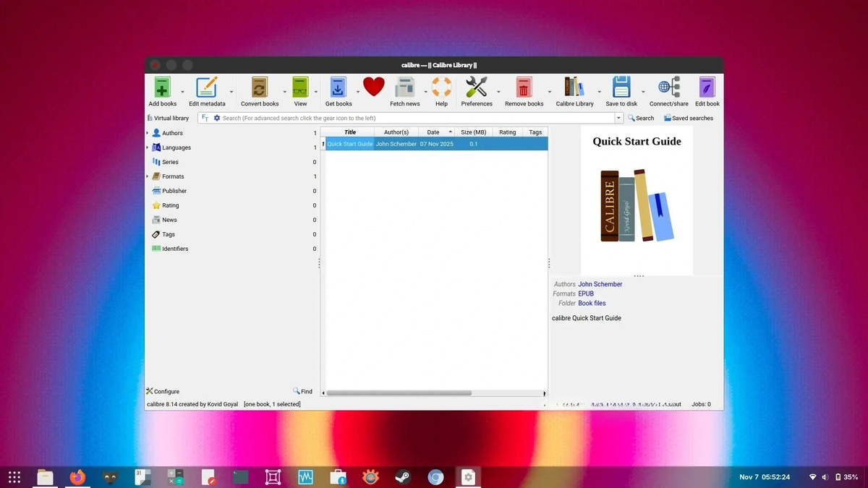868x488 pixels.
Task: Open the show applications grid icon
Action: point(14,477)
